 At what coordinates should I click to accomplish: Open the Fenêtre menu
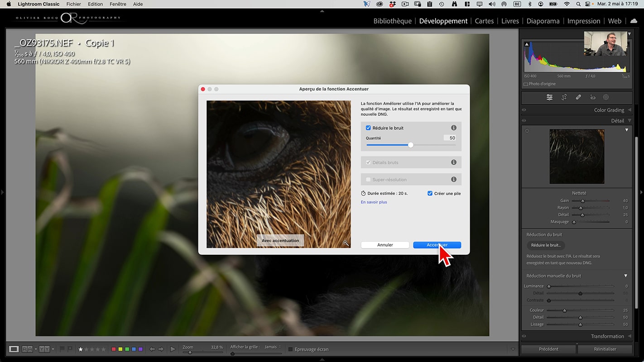tap(118, 4)
